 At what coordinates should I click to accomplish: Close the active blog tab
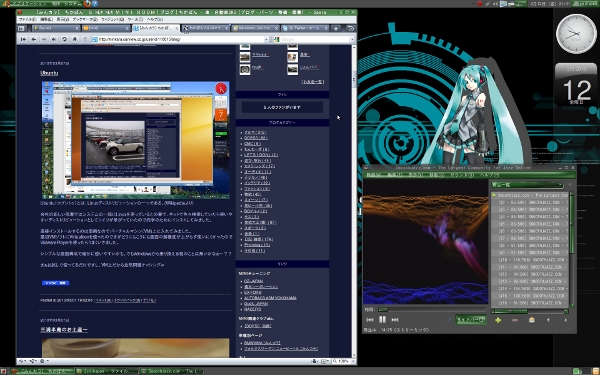click(x=177, y=28)
